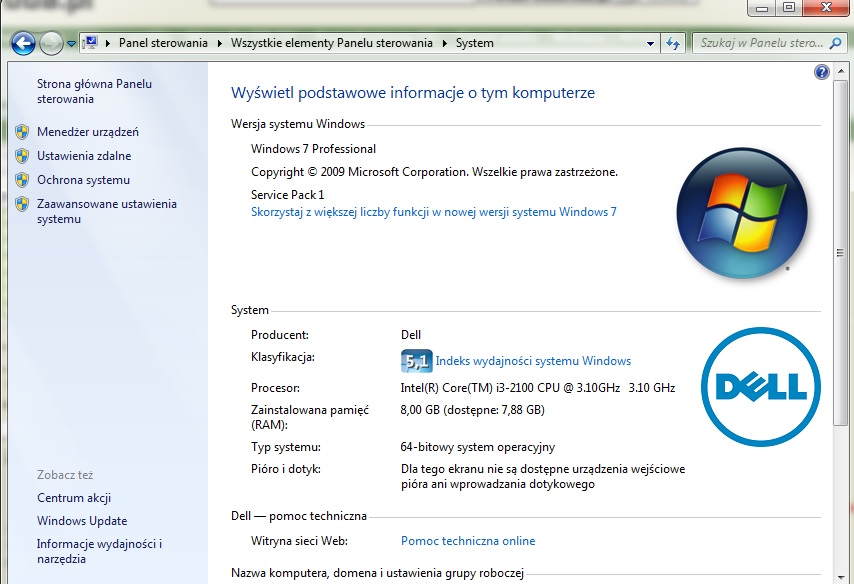Image resolution: width=854 pixels, height=584 pixels.
Task: Open Indeks wydajności systemu Windows link
Action: pos(533,361)
